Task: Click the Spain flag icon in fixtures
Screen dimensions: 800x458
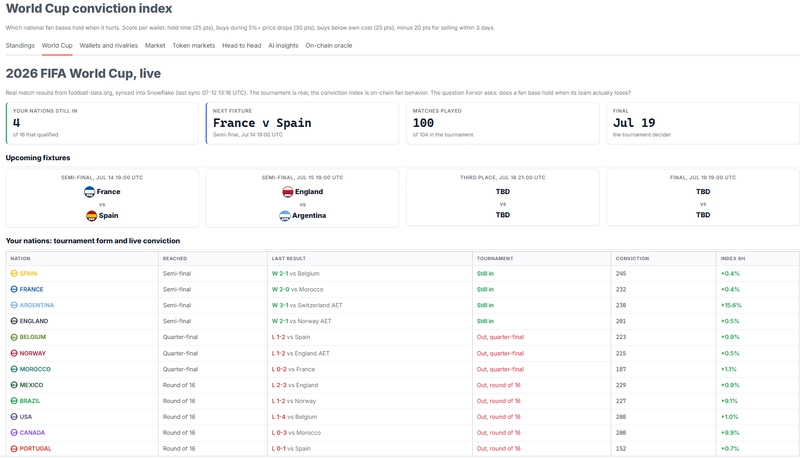Action: pyautogui.click(x=91, y=216)
